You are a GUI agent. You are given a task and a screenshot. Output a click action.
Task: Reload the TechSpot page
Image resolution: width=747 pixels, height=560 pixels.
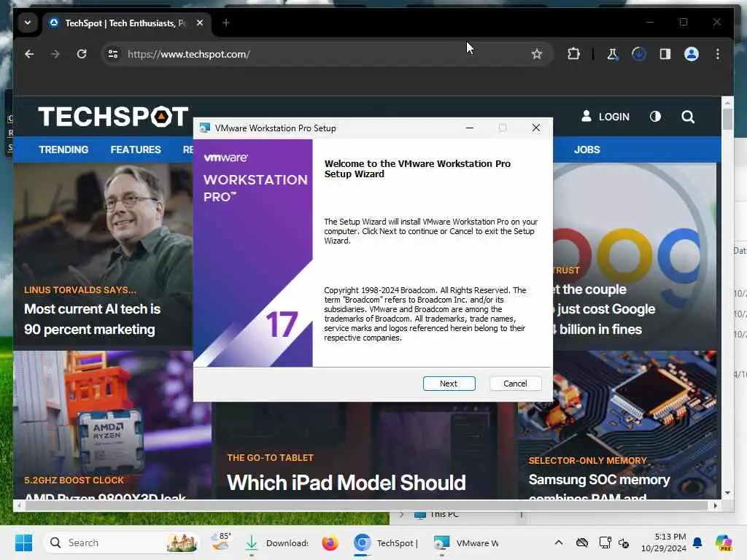(x=82, y=54)
